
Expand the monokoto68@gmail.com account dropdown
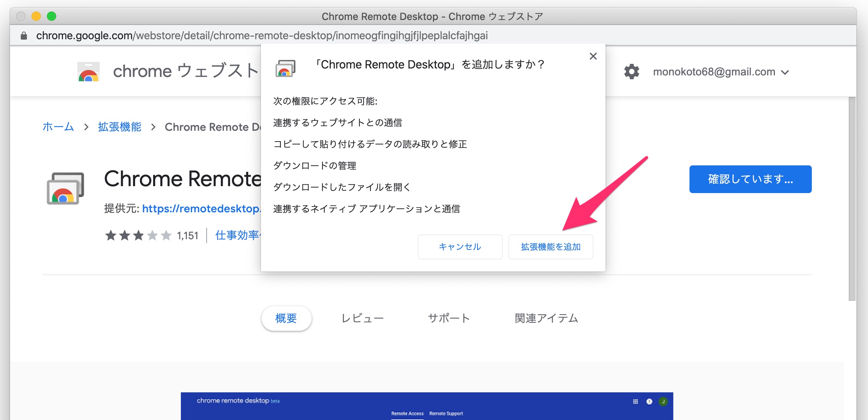click(x=721, y=72)
